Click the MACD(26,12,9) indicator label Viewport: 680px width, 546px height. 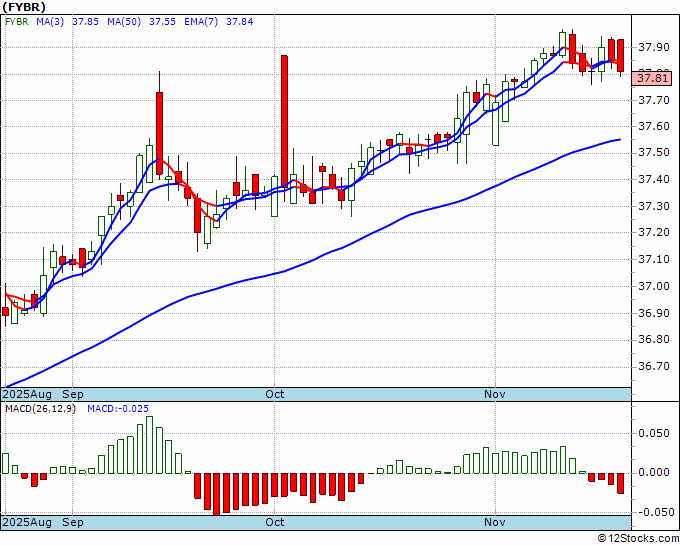tap(40, 409)
